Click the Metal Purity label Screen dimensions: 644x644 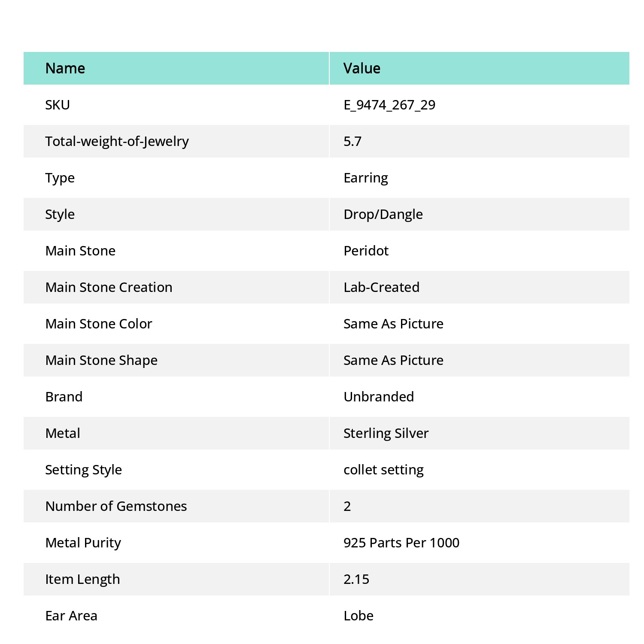83,543
